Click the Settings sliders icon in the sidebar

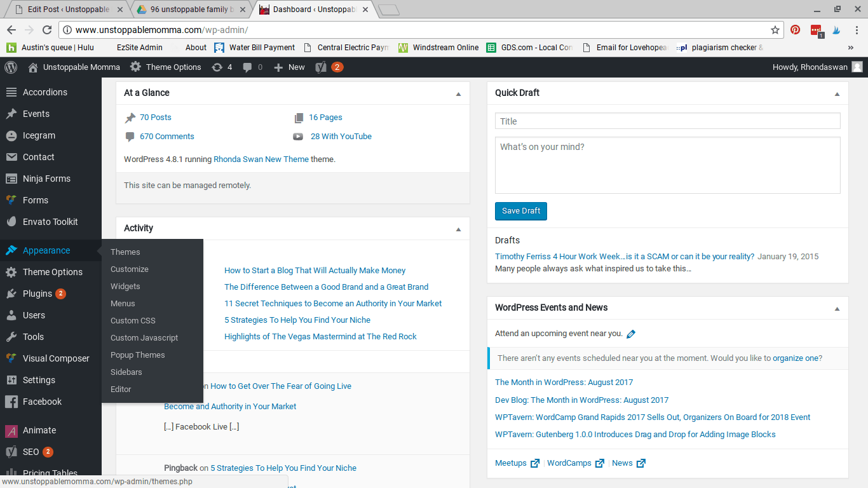(x=11, y=380)
